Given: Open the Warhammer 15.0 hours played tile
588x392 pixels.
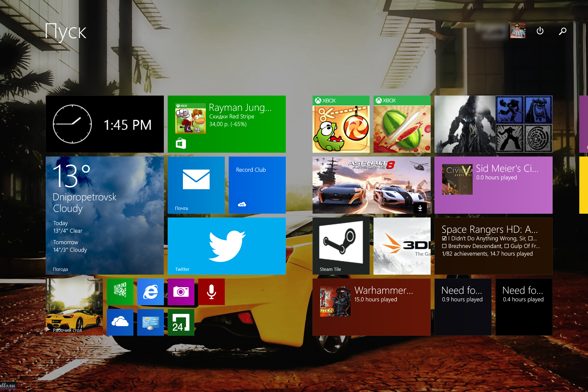Looking at the screenshot, I should (x=372, y=307).
